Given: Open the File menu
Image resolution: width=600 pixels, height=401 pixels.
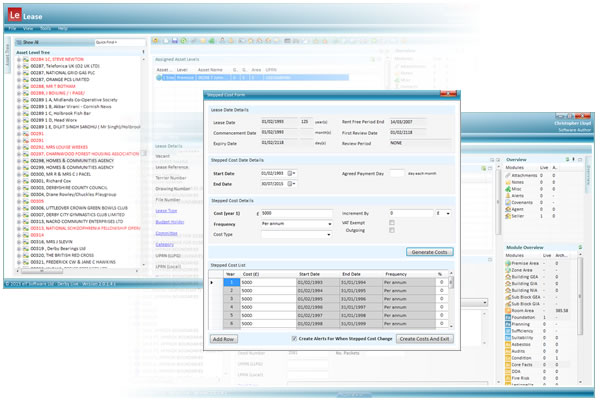Looking at the screenshot, I should [13, 28].
